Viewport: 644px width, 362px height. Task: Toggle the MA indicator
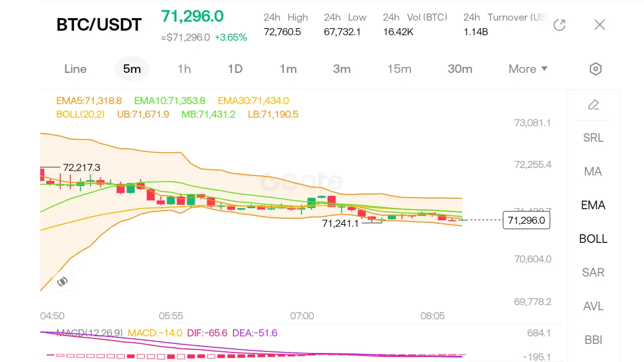593,171
